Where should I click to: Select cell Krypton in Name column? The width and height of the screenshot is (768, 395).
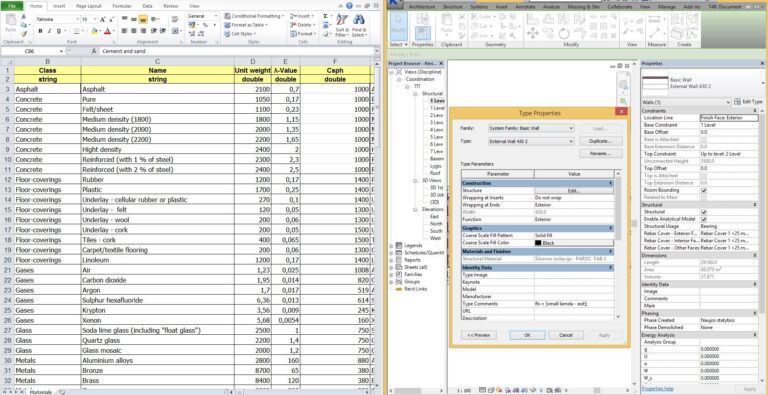[x=158, y=310]
